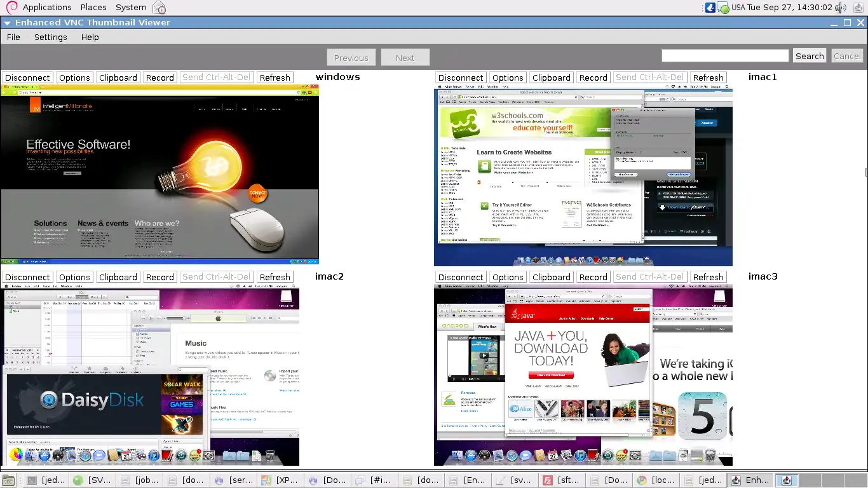Click the "imac1" host name label
This screenshot has height=488, width=868.
pyautogui.click(x=763, y=77)
